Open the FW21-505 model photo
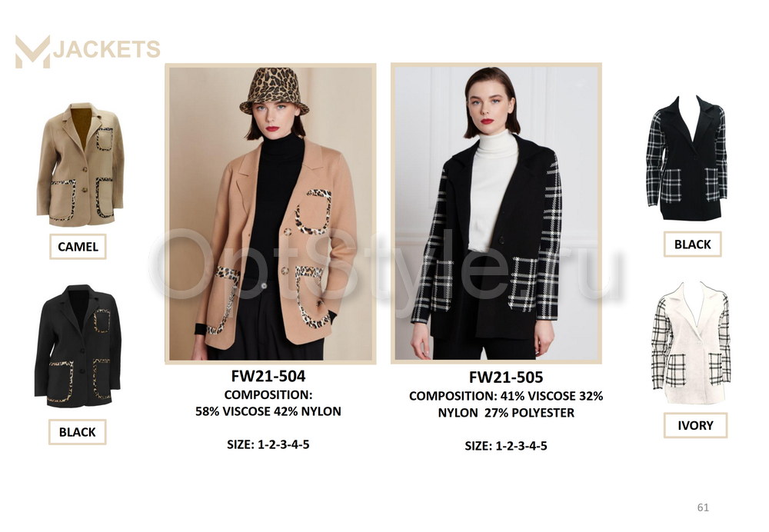Screen dimensions: 769x532 tap(496, 213)
